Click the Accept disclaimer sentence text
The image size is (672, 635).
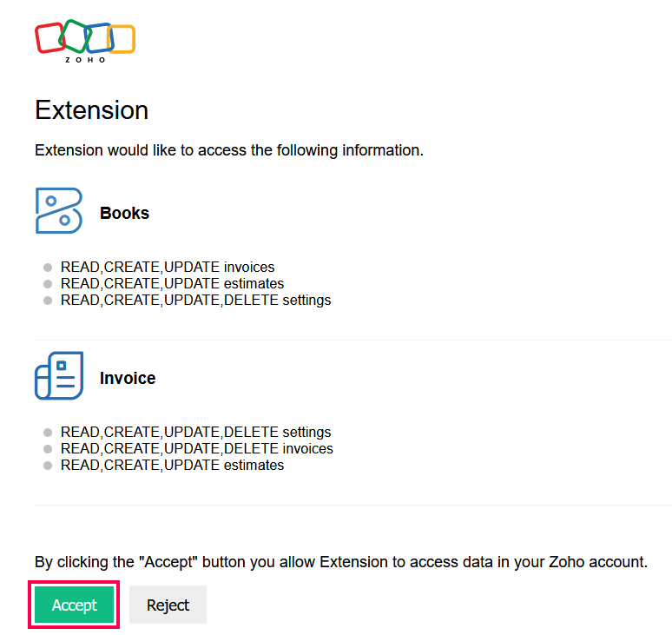click(x=341, y=562)
